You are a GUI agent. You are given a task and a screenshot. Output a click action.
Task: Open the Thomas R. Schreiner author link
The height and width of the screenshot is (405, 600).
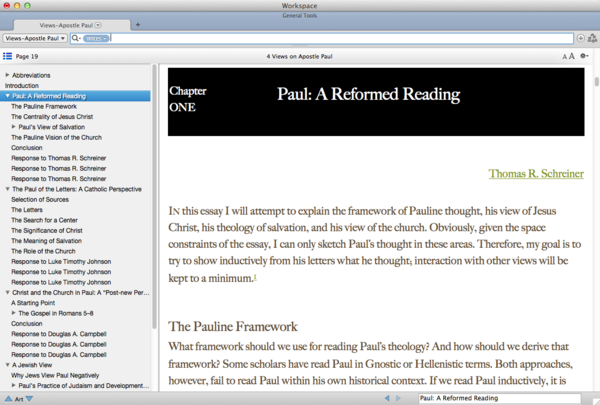pos(536,173)
